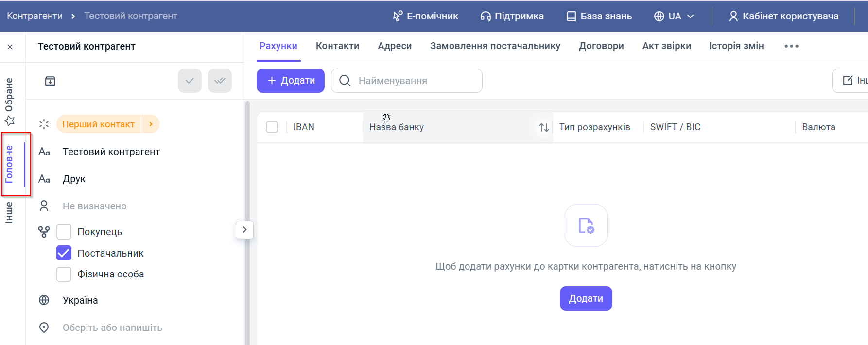Screen dimensions: 868x345
Task: Expand the side panel with chevron arrow
Action: (x=244, y=229)
